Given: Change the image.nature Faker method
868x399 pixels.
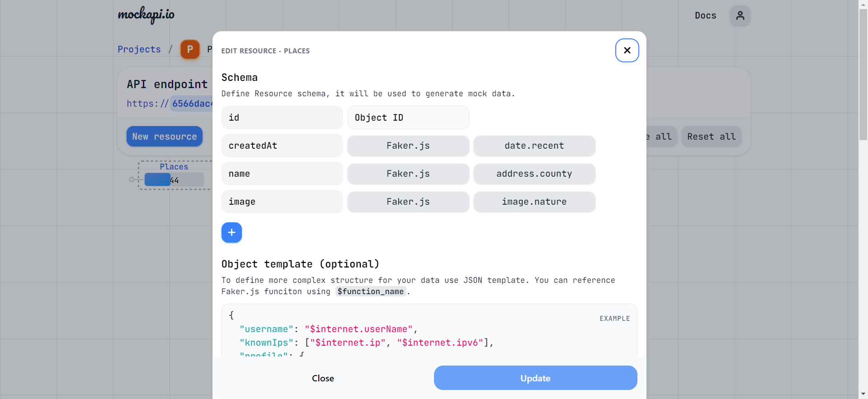Looking at the screenshot, I should click(x=534, y=202).
